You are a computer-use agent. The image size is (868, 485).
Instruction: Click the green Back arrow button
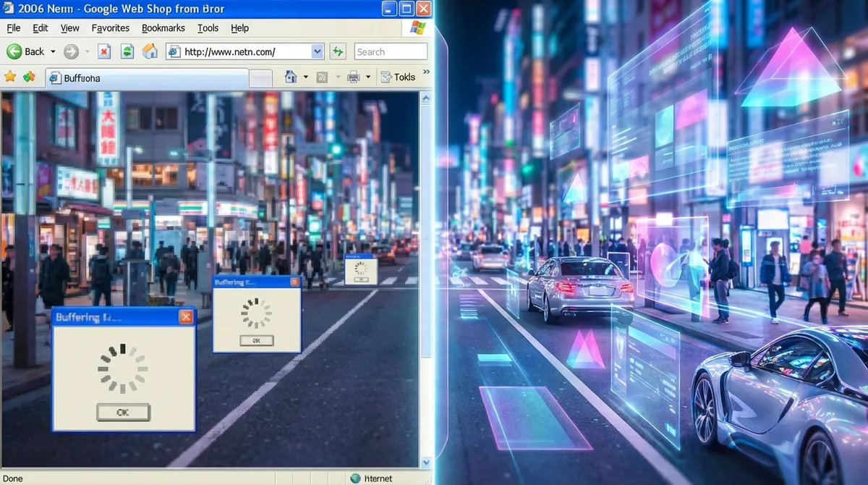14,51
